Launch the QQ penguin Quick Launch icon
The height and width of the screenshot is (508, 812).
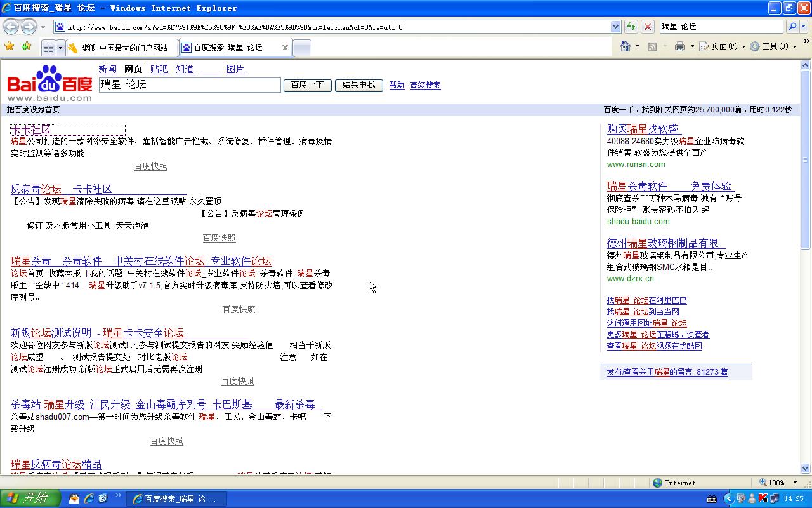[74, 498]
